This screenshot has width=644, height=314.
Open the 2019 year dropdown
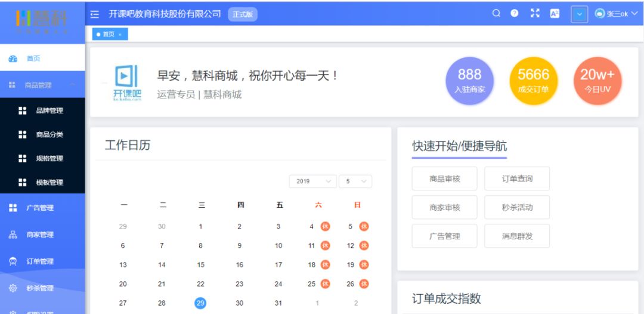point(312,181)
